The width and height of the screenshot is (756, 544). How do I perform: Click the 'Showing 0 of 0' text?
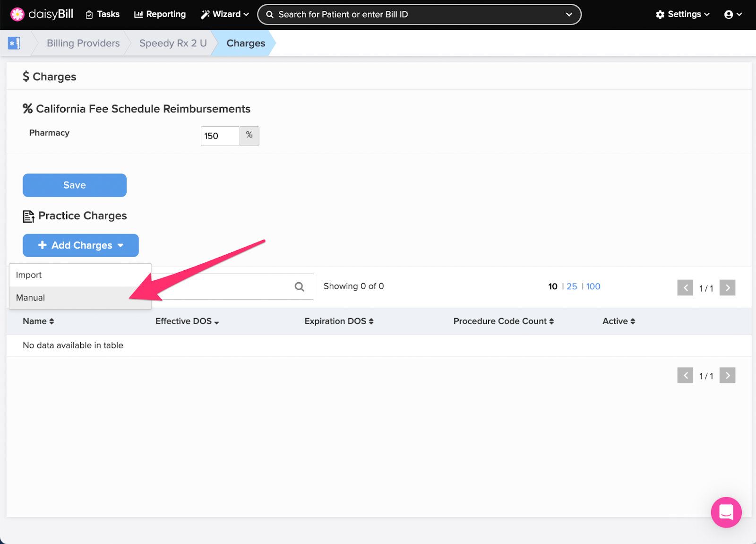353,286
